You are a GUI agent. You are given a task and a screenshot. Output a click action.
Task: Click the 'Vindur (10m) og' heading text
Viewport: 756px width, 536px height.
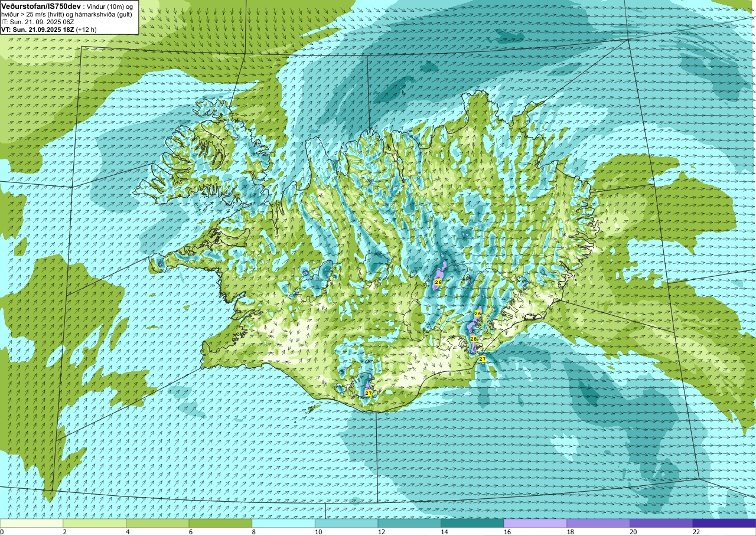110,6
